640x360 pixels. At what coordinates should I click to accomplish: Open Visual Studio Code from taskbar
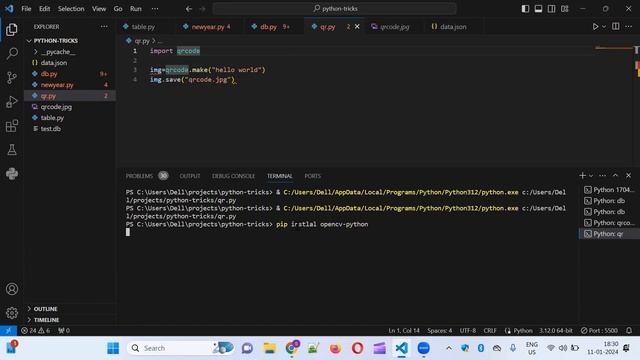pos(402,348)
